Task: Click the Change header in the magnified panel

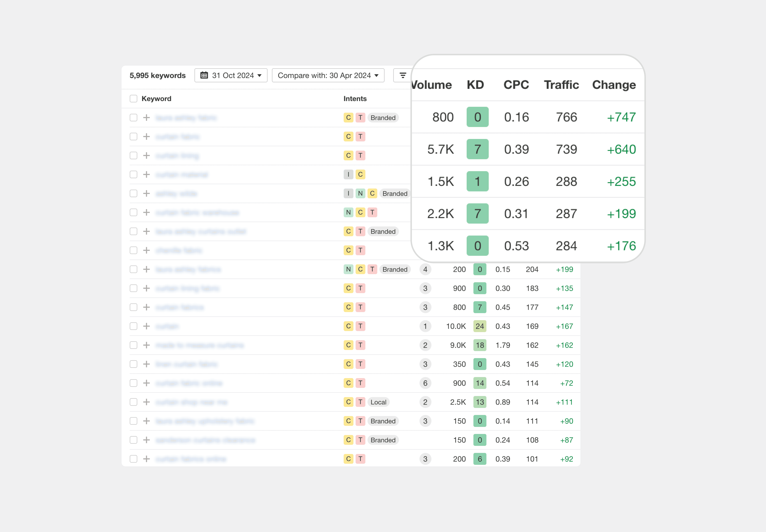Action: (614, 85)
